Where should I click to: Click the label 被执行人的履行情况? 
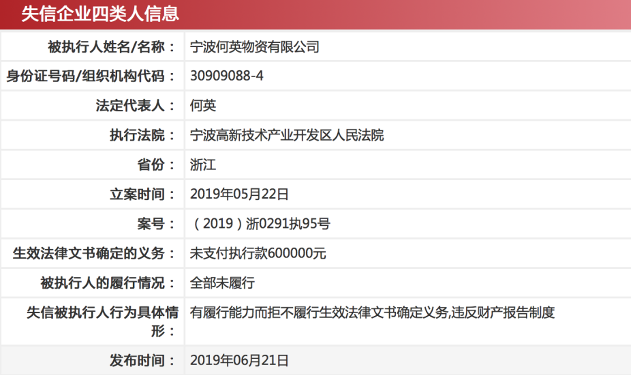point(107,283)
